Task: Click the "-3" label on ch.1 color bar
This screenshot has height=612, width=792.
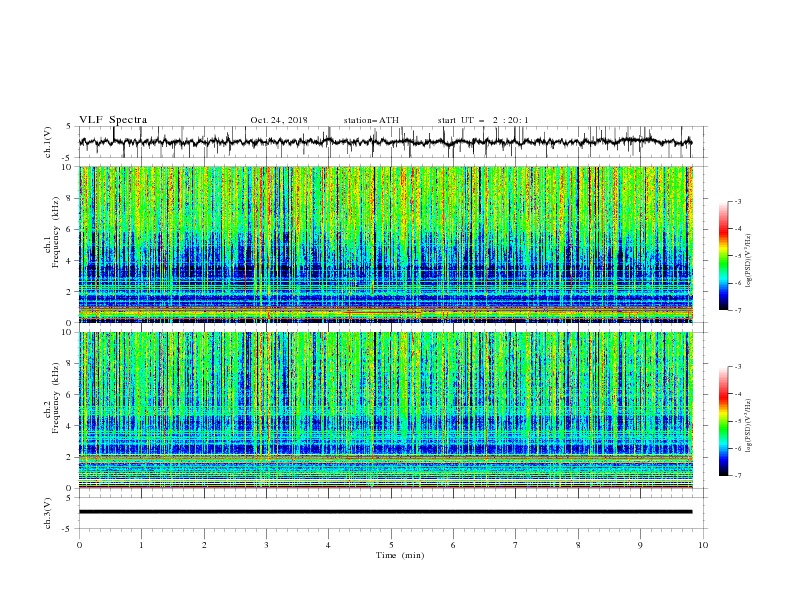Action: point(737,201)
